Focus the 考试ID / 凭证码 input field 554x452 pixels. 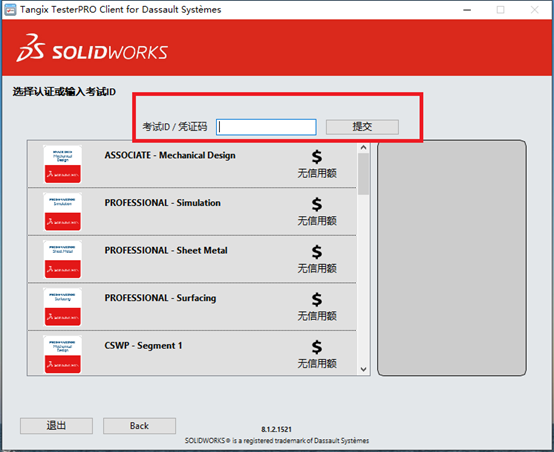[266, 127]
